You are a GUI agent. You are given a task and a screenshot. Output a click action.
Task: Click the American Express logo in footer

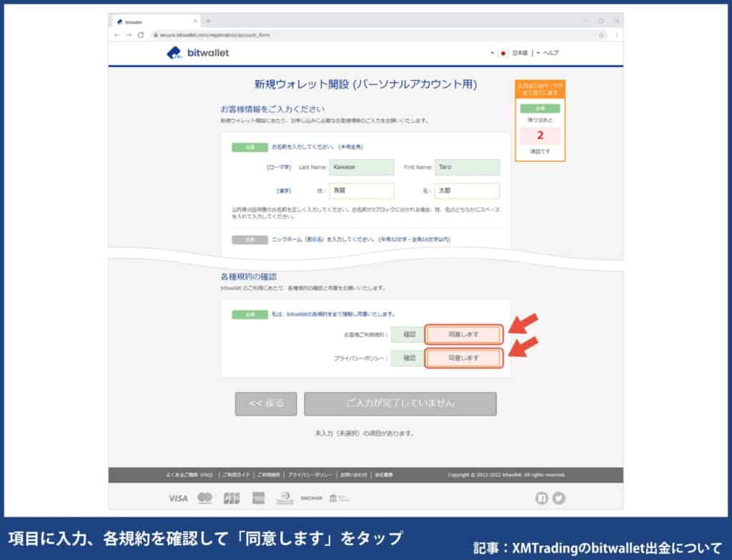(x=258, y=499)
